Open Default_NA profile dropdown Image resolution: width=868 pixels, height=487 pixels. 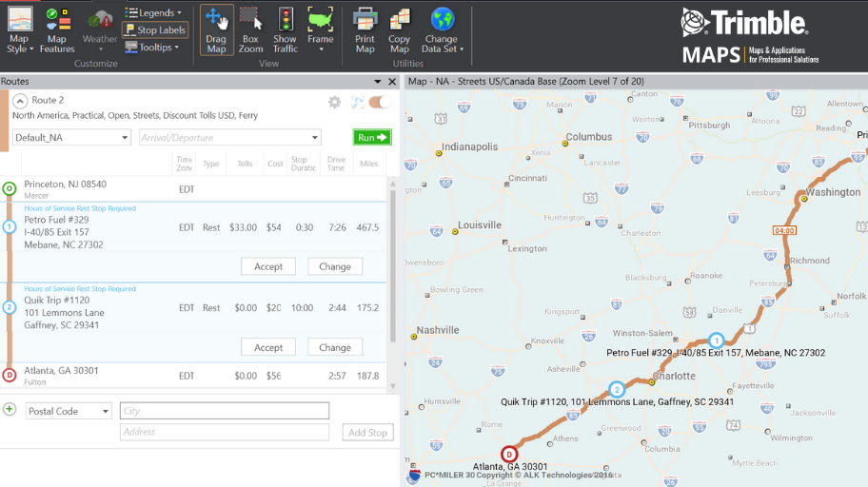click(71, 137)
